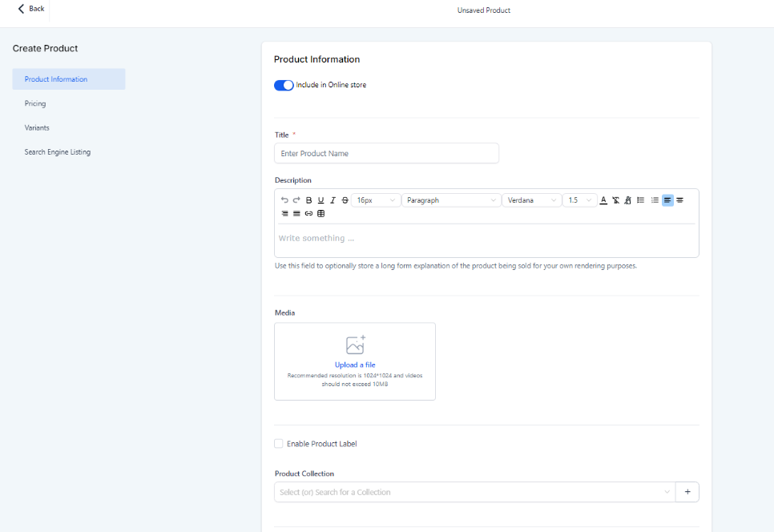Image resolution: width=774 pixels, height=532 pixels.
Task: Click the Upload a file link
Action: tap(355, 365)
